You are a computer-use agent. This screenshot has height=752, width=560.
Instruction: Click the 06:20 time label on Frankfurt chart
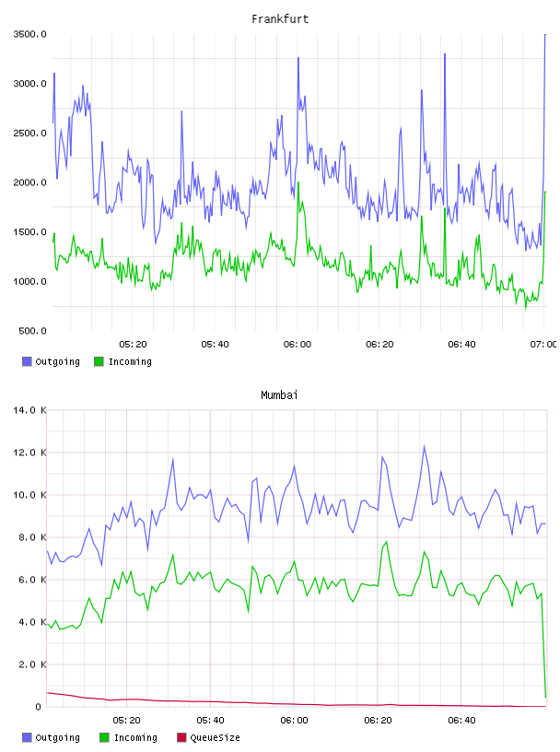click(379, 345)
